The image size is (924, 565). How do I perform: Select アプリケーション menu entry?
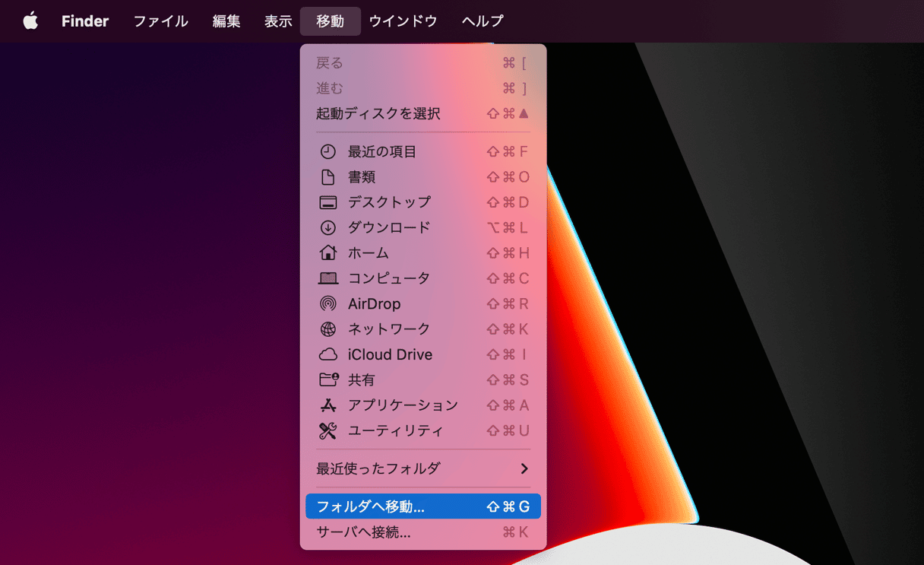pos(423,405)
